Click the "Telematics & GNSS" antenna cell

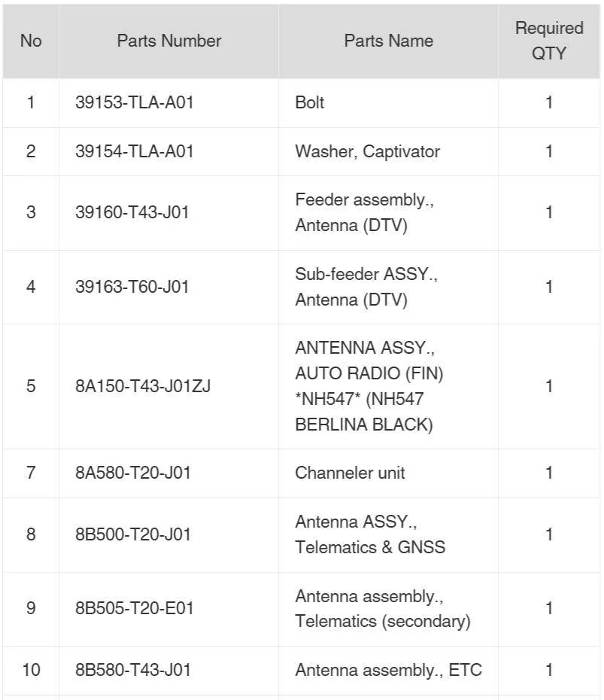[x=389, y=535]
